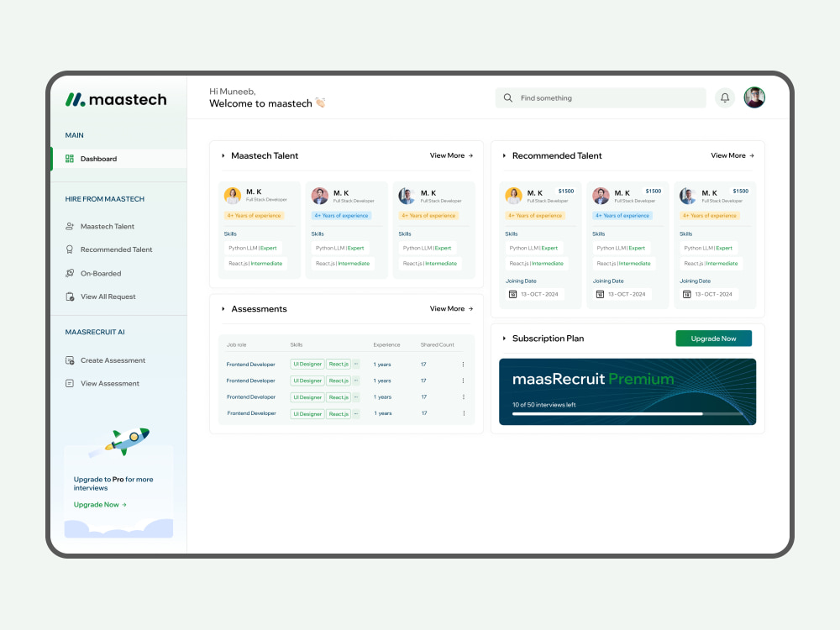Screen dimensions: 840x630
Task: Click the Dashboard grid icon
Action: coord(70,159)
